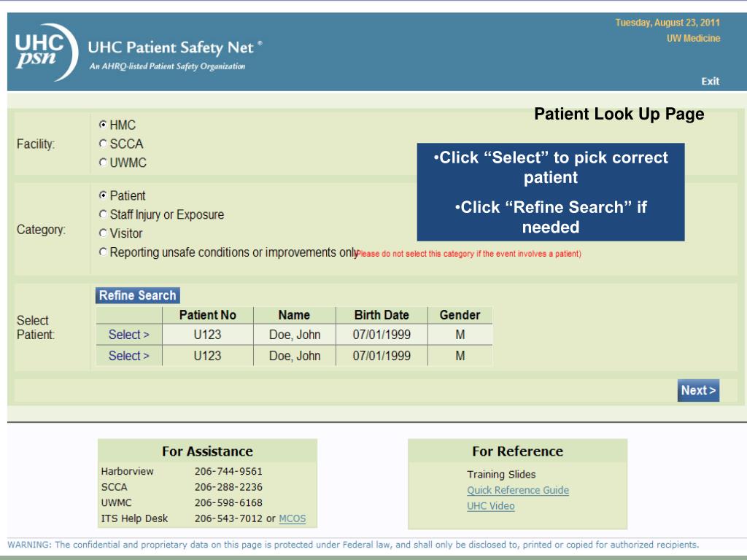Open the Quick Reference Guide link
The height and width of the screenshot is (560, 747).
tap(518, 490)
